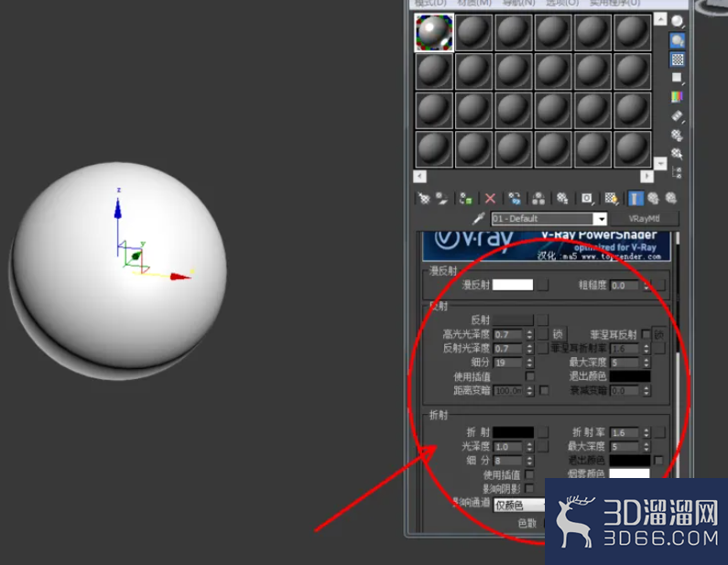Click the map button beside 反射 swatch
The image size is (728, 565).
(542, 320)
